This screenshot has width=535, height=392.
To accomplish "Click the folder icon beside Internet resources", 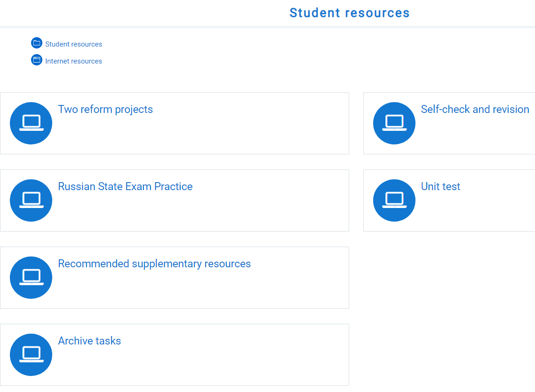I will [x=37, y=60].
